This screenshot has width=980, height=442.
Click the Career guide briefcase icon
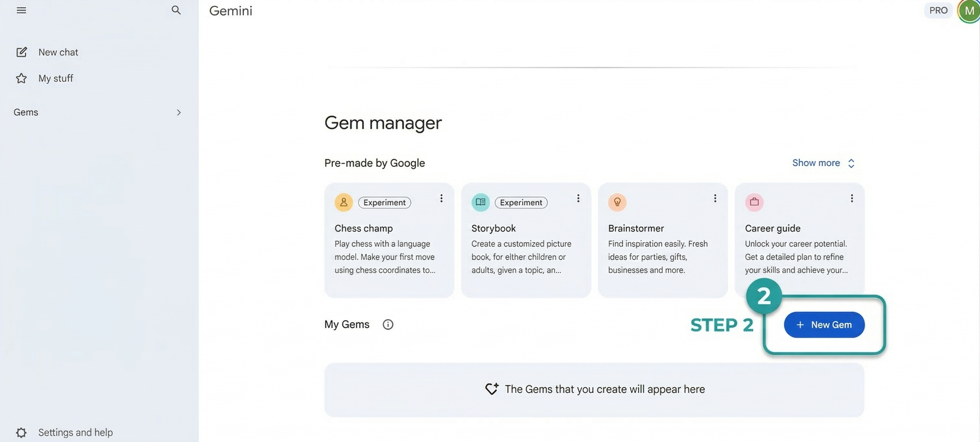tap(754, 202)
